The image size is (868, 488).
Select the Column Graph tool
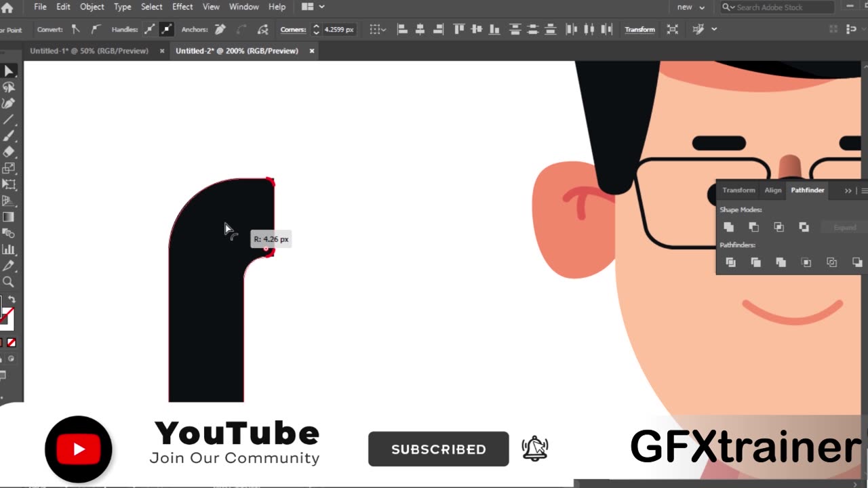point(9,249)
